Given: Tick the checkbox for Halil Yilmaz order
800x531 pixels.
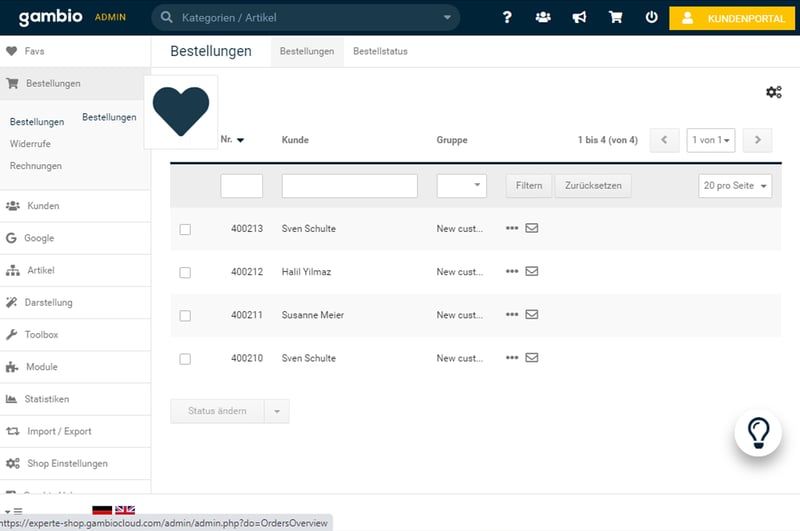Looking at the screenshot, I should [x=185, y=272].
